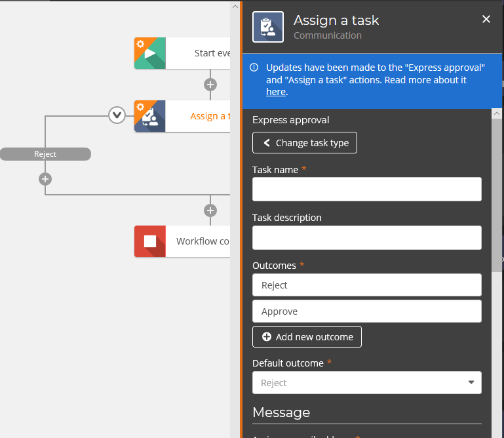Open the Default outcome dropdown
504x438 pixels.
click(x=367, y=383)
